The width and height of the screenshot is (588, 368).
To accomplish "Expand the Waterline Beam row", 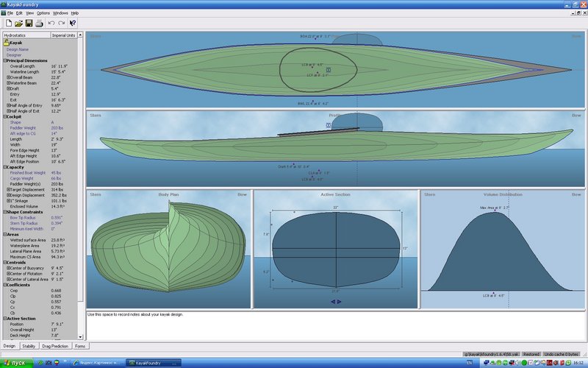I will point(8,83).
